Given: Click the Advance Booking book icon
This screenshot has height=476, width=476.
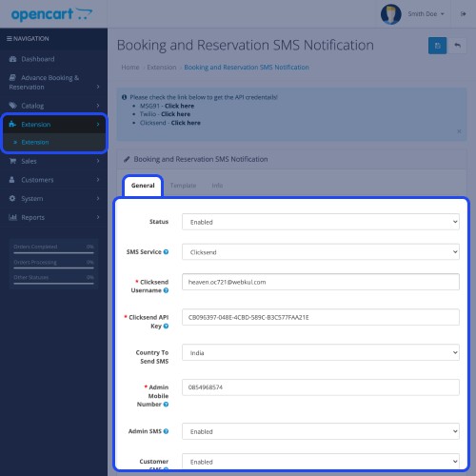Looking at the screenshot, I should pyautogui.click(x=12, y=77).
